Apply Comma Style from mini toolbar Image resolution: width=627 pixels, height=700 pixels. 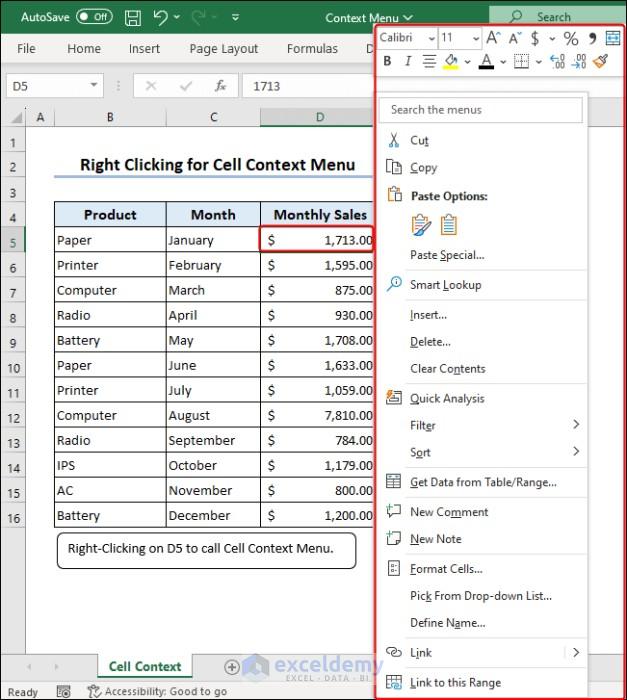pos(593,38)
